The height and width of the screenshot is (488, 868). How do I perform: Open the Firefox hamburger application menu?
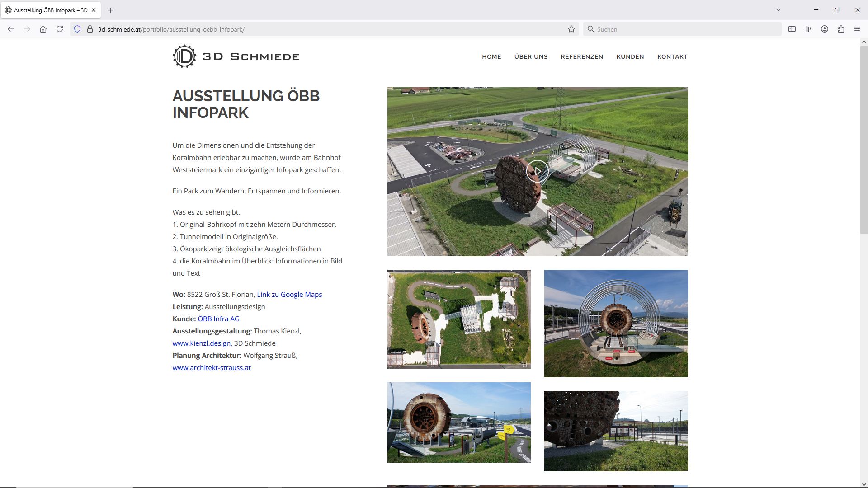click(857, 29)
